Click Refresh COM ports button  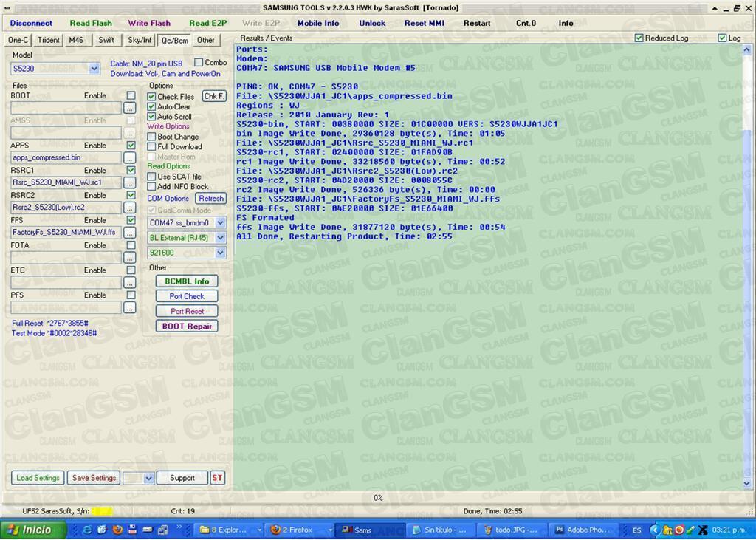coord(210,198)
